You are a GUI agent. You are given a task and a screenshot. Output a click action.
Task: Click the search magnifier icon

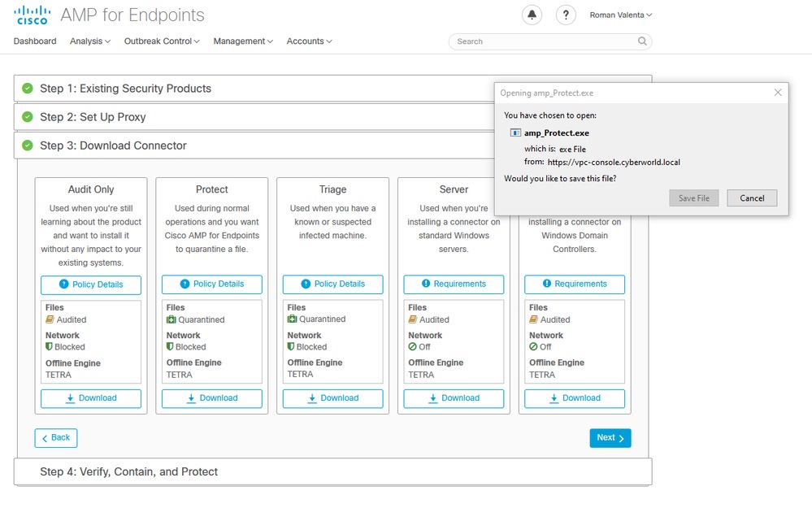pos(641,41)
